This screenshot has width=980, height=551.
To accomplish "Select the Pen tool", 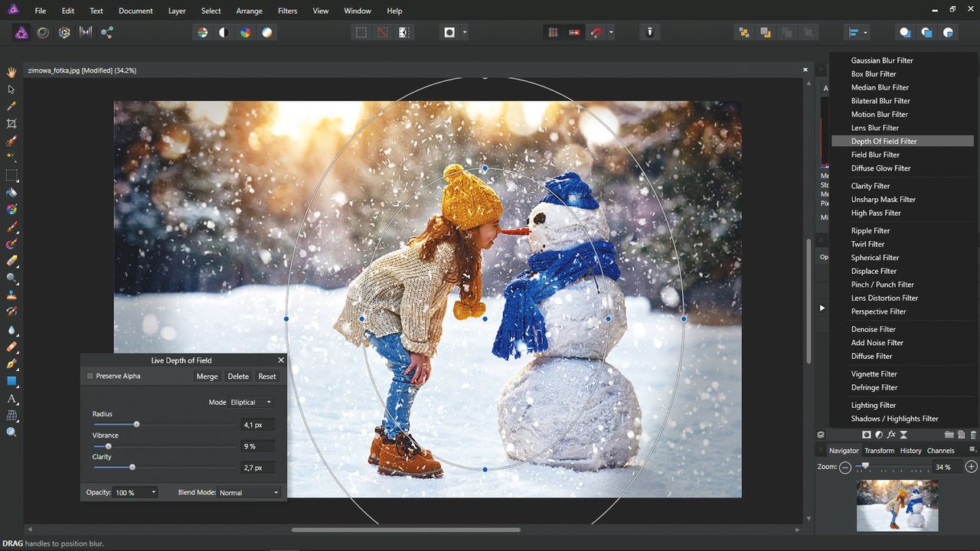I will (11, 364).
